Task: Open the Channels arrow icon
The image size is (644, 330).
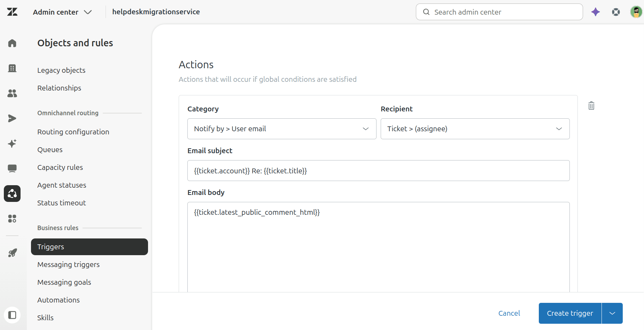Action: coord(12,118)
